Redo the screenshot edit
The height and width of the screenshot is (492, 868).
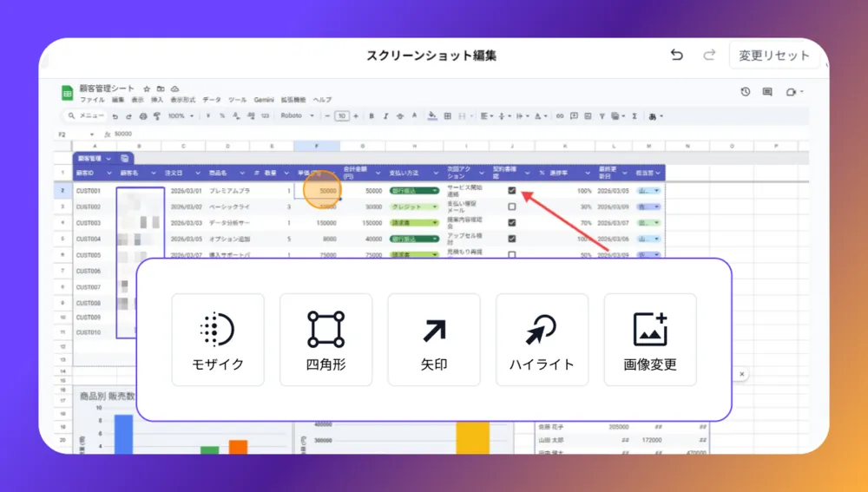(x=709, y=55)
